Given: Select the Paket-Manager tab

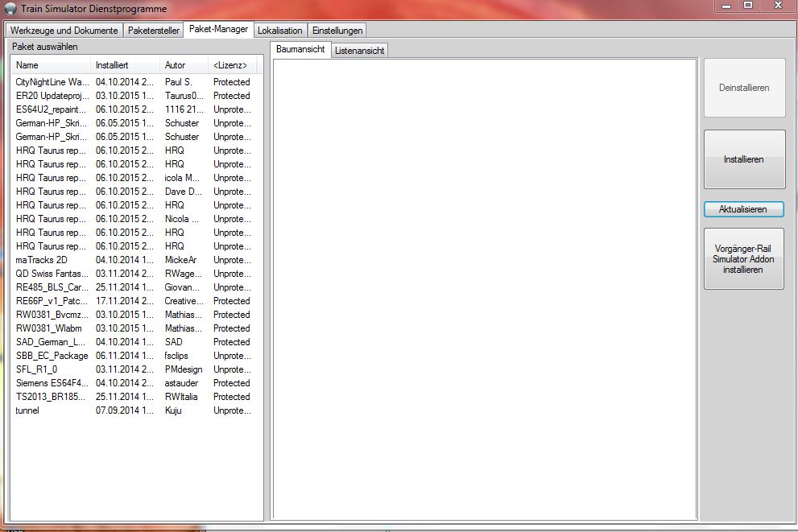Looking at the screenshot, I should 218,29.
